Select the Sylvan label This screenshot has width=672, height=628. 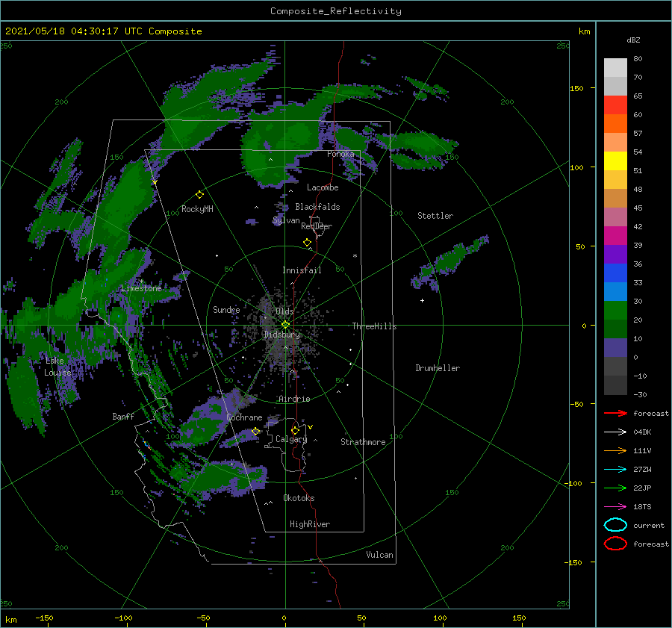(286, 220)
